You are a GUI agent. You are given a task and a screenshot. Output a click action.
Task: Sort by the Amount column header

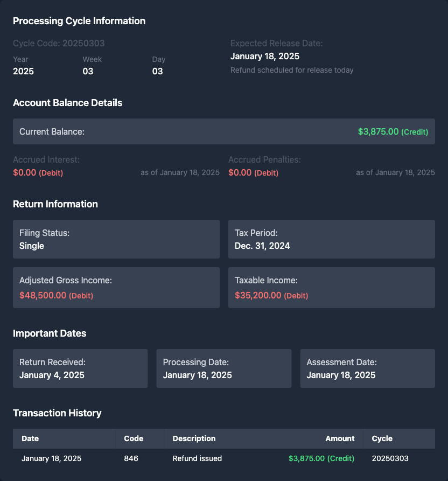[340, 438]
